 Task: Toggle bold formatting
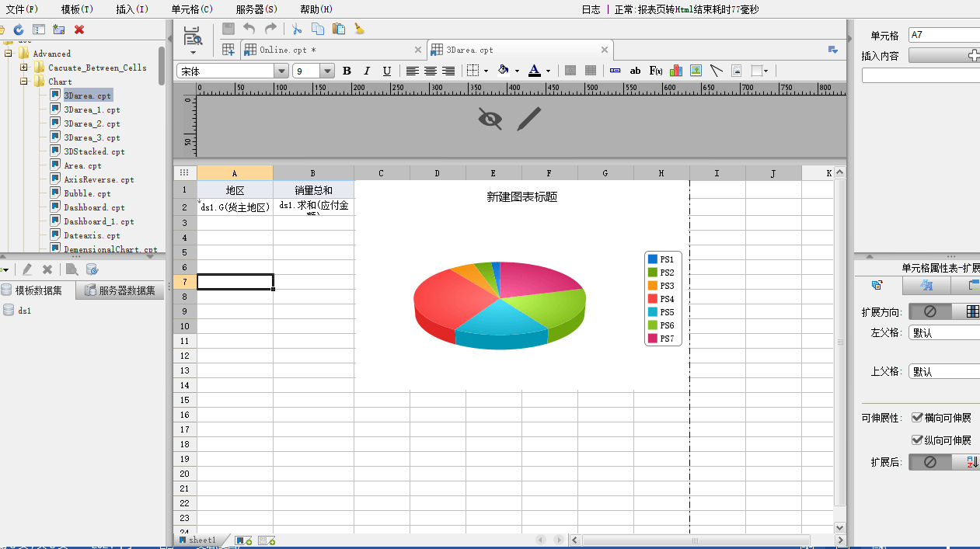(347, 71)
